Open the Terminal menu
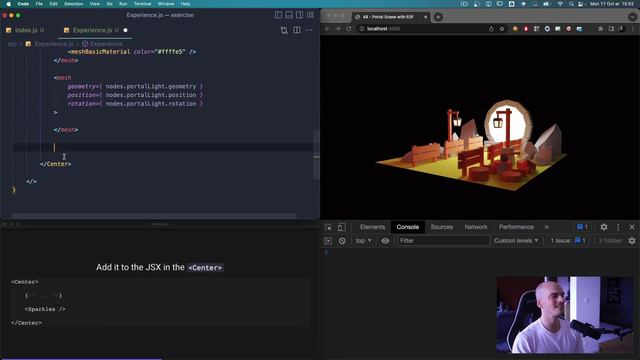Screen dimensions: 640x360 tap(142, 4)
